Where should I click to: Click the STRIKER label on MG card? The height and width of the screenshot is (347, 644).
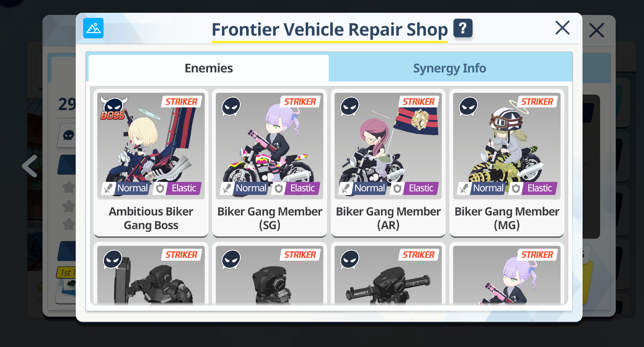coord(537,102)
